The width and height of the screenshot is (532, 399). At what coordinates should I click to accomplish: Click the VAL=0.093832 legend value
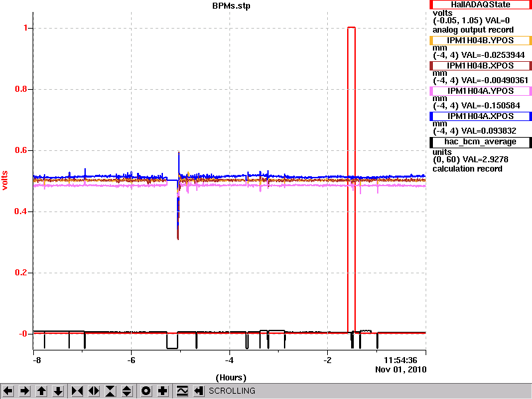click(x=489, y=131)
